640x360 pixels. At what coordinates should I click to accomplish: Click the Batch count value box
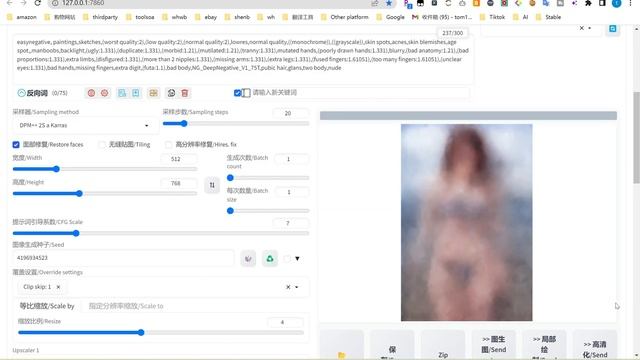pos(291,159)
